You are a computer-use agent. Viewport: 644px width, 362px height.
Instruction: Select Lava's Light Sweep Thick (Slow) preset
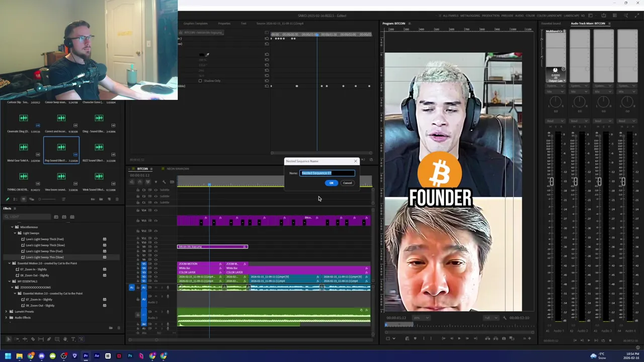tap(44, 245)
